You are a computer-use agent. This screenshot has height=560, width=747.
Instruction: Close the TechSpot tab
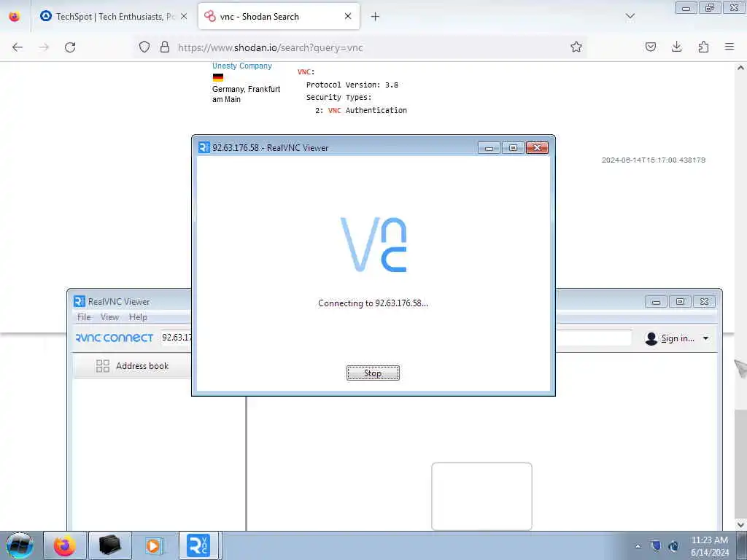point(184,16)
